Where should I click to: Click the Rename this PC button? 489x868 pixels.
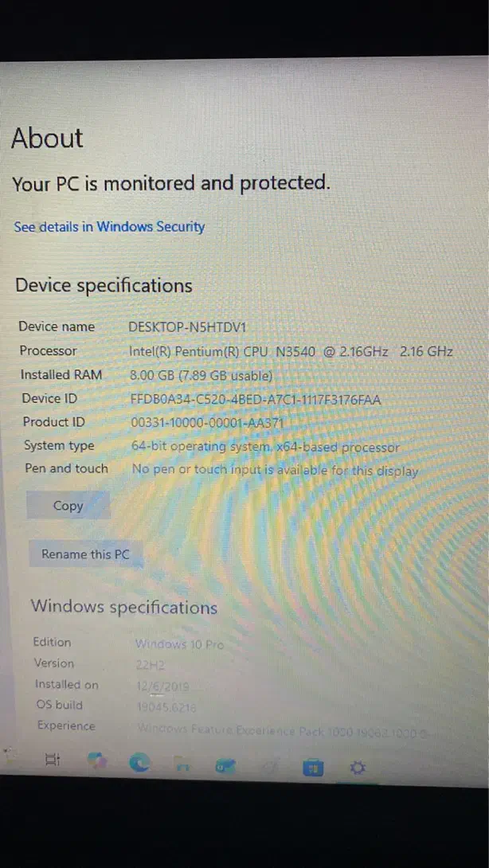85,554
